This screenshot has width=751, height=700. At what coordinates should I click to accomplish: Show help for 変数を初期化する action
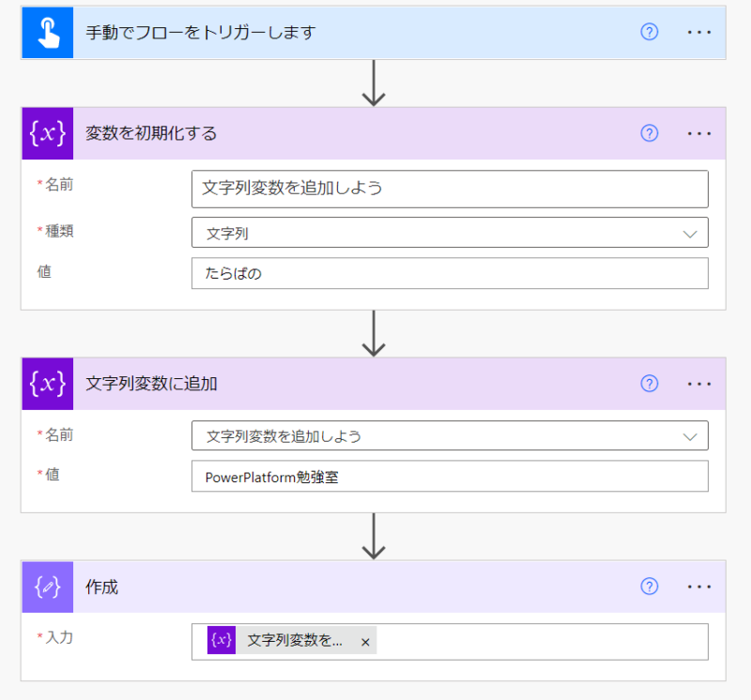pyautogui.click(x=650, y=133)
